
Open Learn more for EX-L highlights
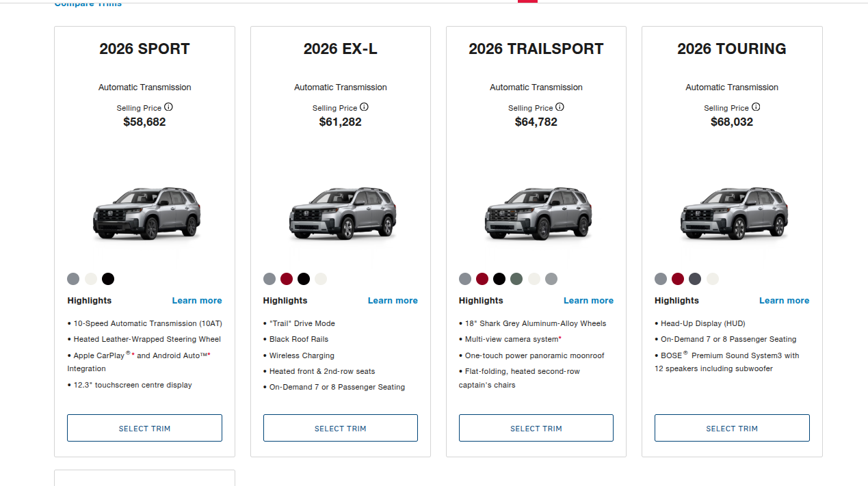pyautogui.click(x=393, y=301)
